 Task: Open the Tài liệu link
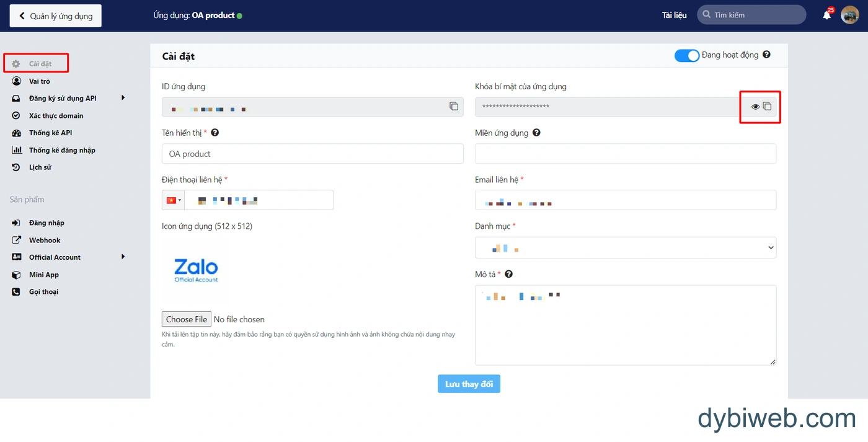point(675,15)
